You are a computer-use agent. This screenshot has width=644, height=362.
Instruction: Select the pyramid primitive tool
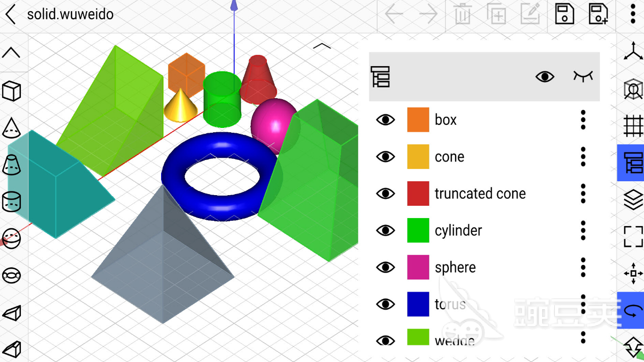pos(12,313)
